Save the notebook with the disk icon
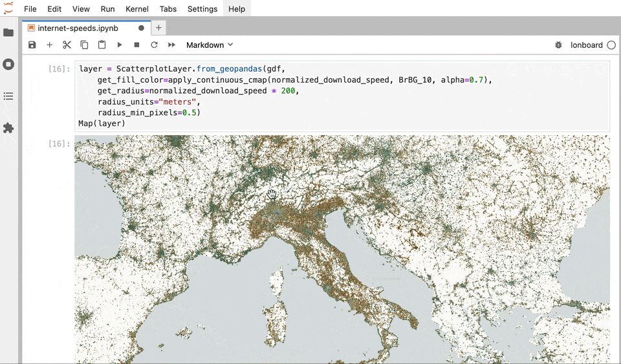The width and height of the screenshot is (621, 364). [32, 45]
